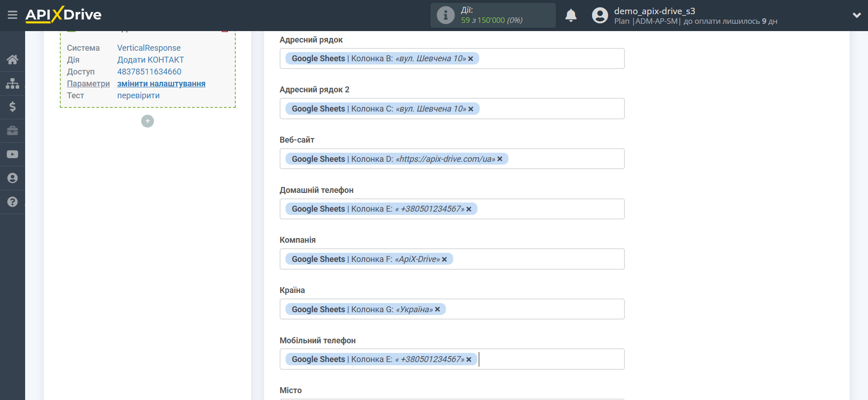Click 'Додати КОНТАКТ' action link

(151, 60)
